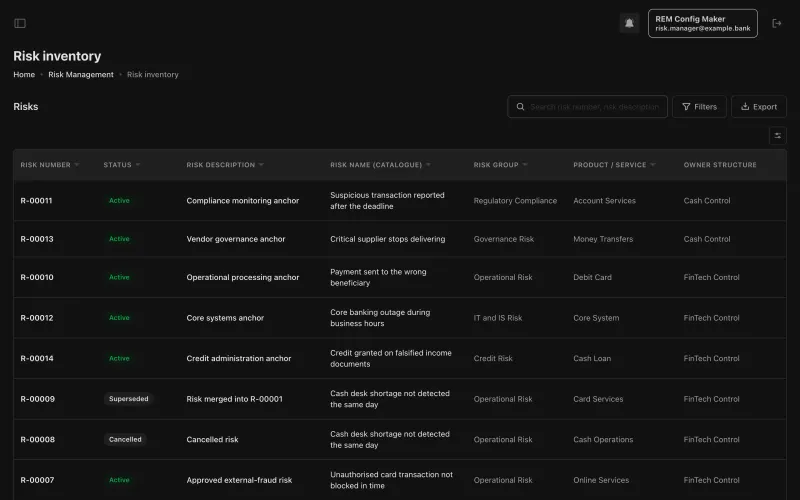Click Core System product cell
This screenshot has height=500, width=800.
596,318
